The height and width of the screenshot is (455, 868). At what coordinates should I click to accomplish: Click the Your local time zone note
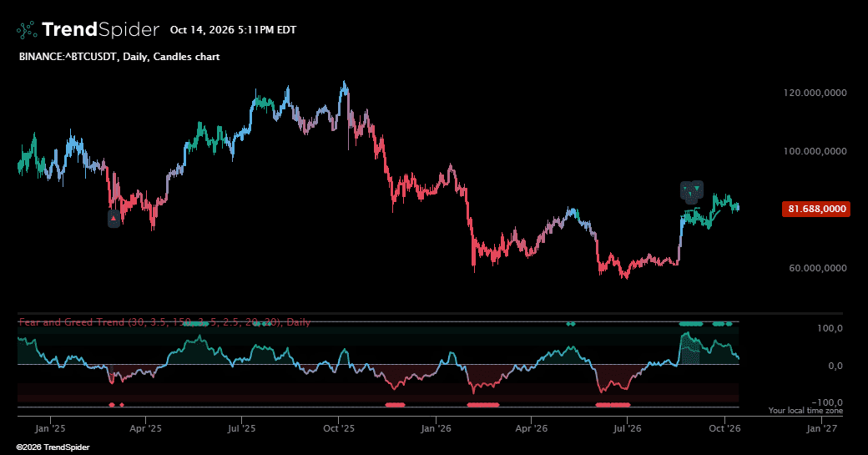click(x=805, y=411)
